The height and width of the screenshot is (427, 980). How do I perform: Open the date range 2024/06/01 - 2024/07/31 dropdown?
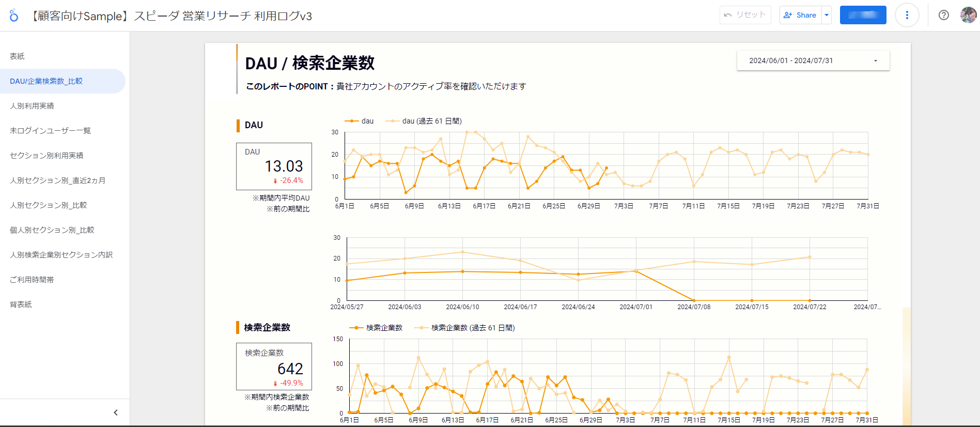pyautogui.click(x=813, y=60)
